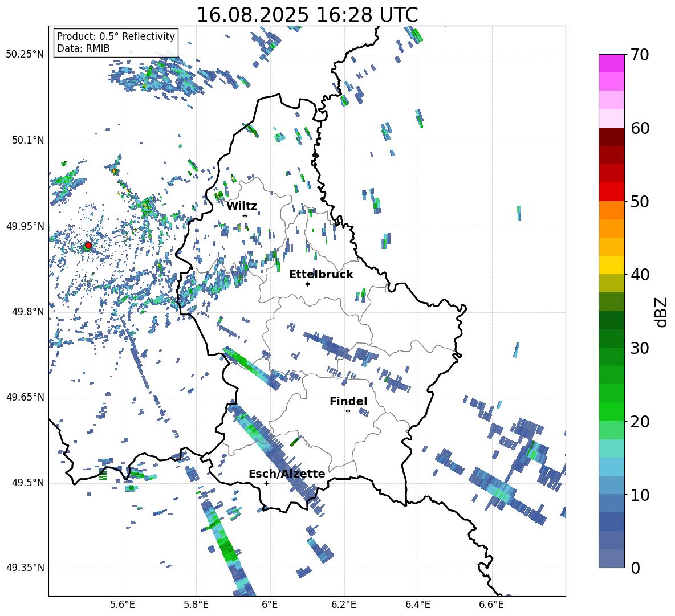This screenshot has height=616, width=675.
Task: Select the 'Wiltz' city label
Action: pos(242,206)
